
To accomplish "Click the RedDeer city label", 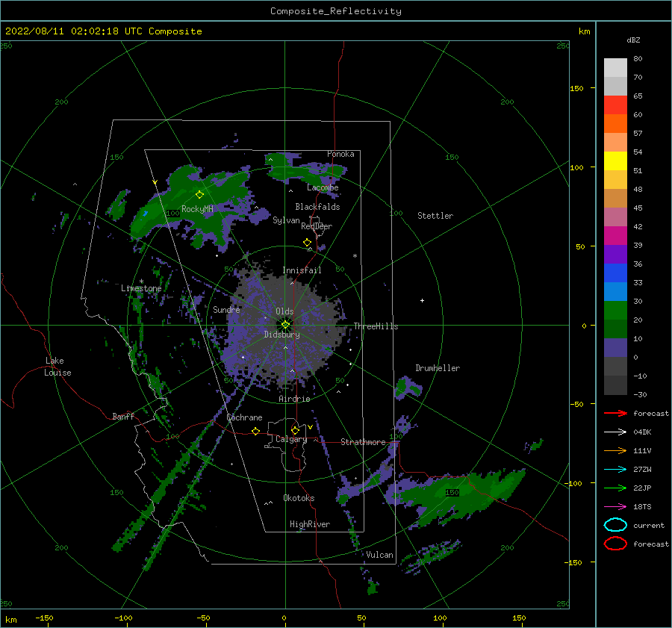I will [x=317, y=226].
